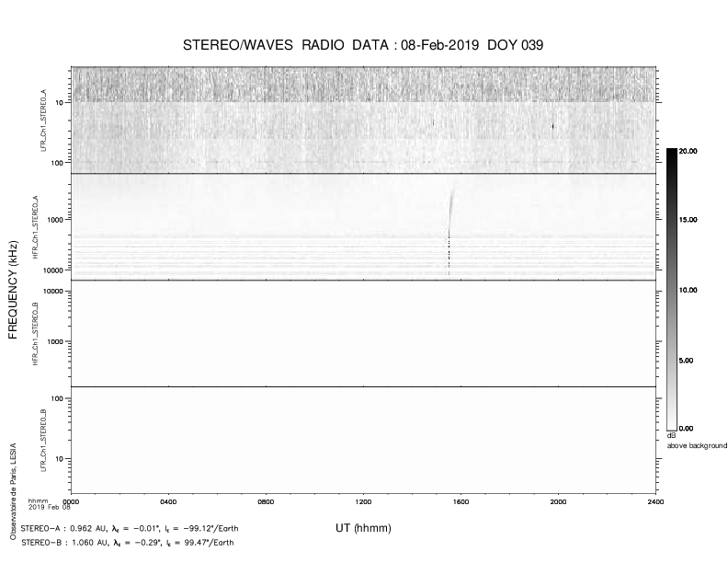Image resolution: width=728 pixels, height=563 pixels.
Task: Click the '1600' time axis label
Action: [x=461, y=501]
